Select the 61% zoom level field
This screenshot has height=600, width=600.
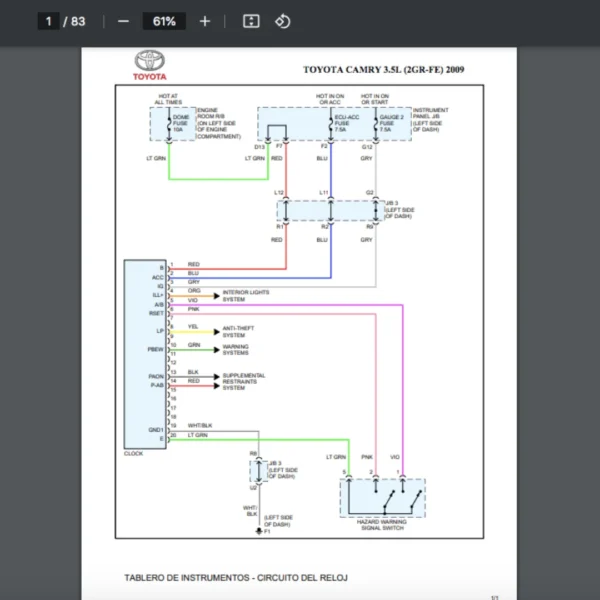(x=164, y=21)
